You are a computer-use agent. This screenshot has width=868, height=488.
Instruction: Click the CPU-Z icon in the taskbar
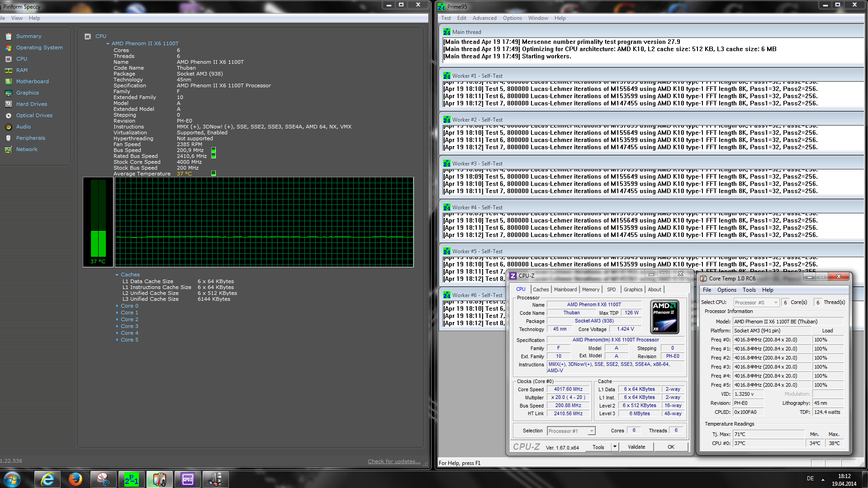(187, 479)
